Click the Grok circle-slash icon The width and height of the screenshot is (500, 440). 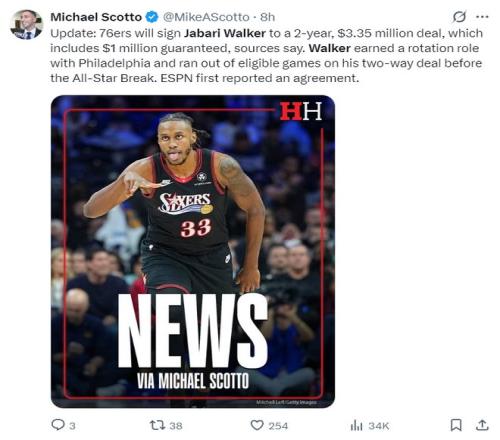(x=459, y=17)
